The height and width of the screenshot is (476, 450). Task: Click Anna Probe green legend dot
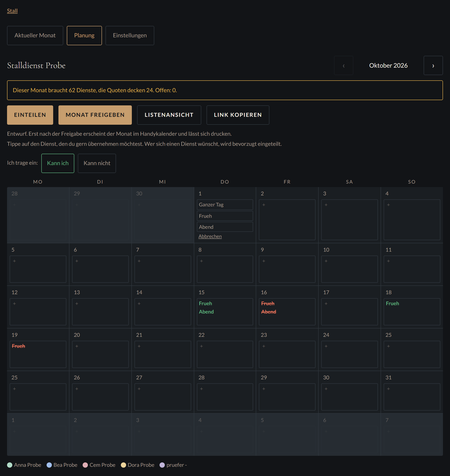pyautogui.click(x=10, y=465)
